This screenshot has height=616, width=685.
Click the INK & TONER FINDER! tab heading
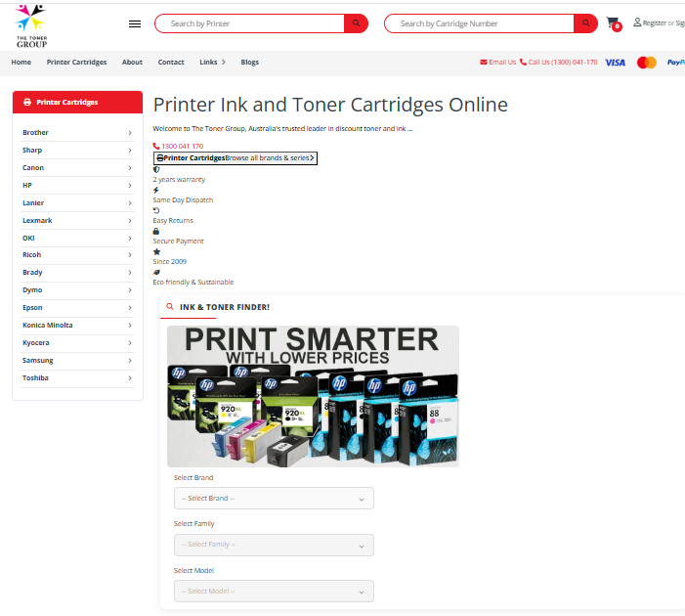(x=225, y=307)
